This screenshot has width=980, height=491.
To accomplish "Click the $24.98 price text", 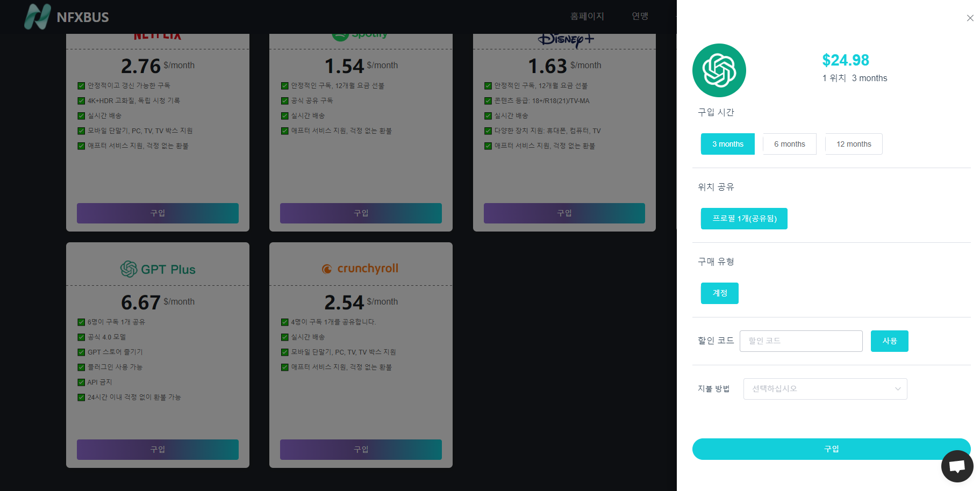I will (845, 60).
